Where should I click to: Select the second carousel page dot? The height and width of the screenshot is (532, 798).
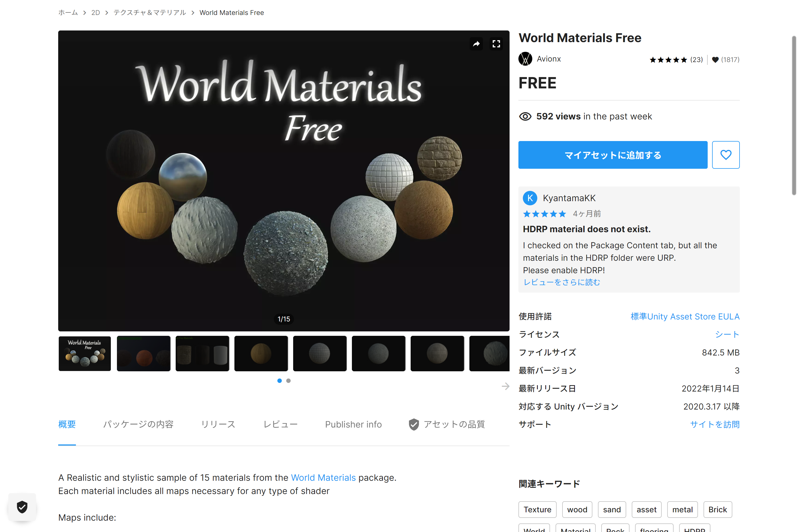tap(289, 381)
